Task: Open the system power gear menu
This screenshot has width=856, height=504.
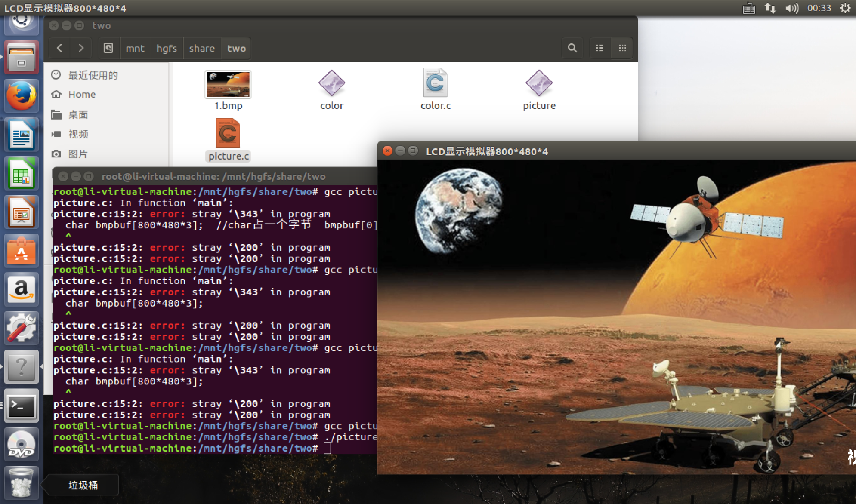Action: pyautogui.click(x=845, y=8)
